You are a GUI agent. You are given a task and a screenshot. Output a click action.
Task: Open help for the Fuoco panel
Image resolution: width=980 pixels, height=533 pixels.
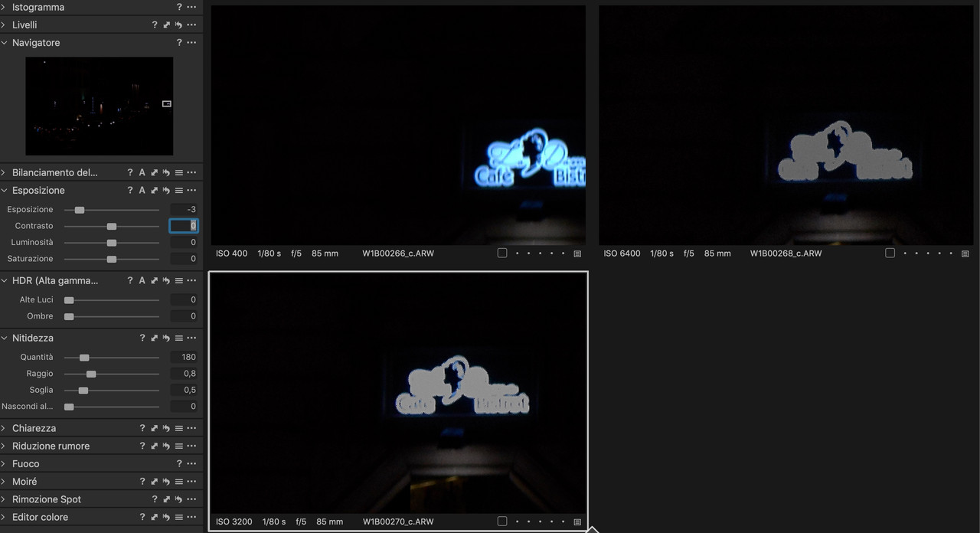point(179,463)
